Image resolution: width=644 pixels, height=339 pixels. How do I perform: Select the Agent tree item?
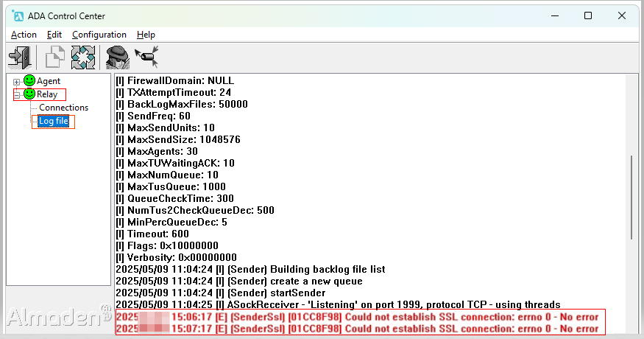point(49,81)
